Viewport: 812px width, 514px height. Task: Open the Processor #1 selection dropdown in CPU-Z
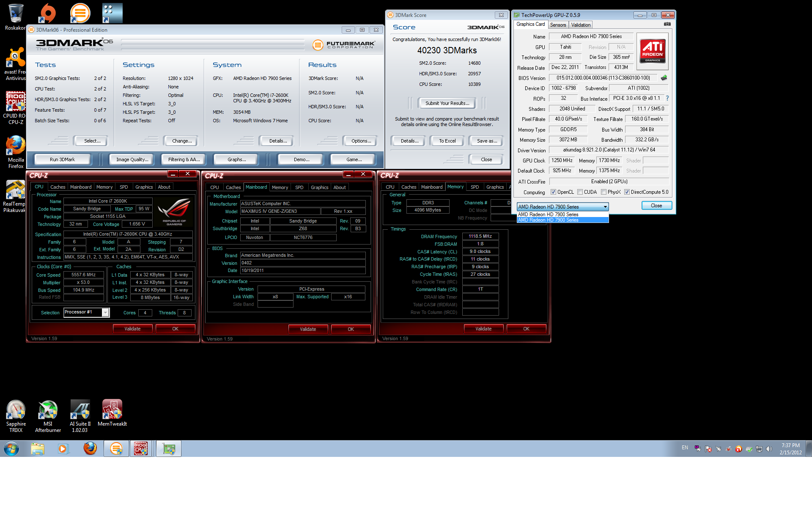[87, 312]
